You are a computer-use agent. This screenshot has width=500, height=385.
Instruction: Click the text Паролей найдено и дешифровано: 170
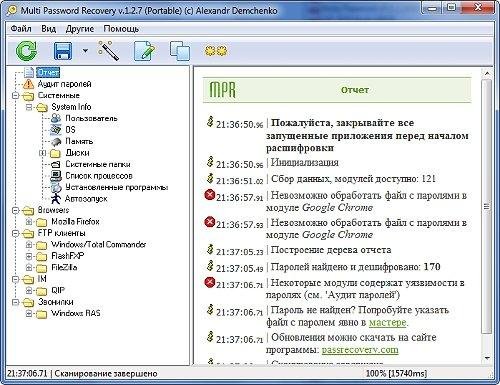[355, 267]
